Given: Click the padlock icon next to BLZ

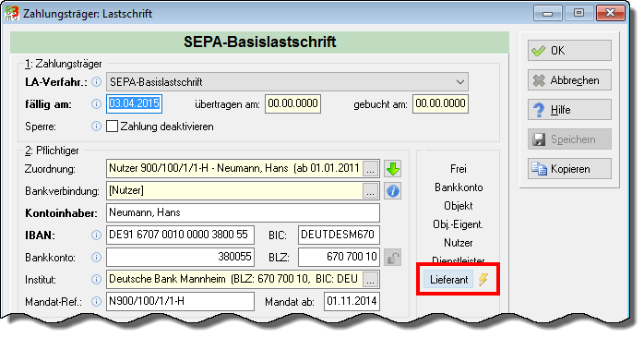Looking at the screenshot, I should click(x=393, y=258).
